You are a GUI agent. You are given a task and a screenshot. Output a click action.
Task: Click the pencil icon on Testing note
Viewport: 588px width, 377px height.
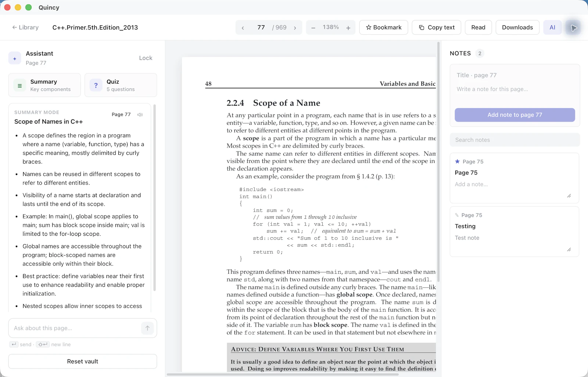click(x=457, y=215)
